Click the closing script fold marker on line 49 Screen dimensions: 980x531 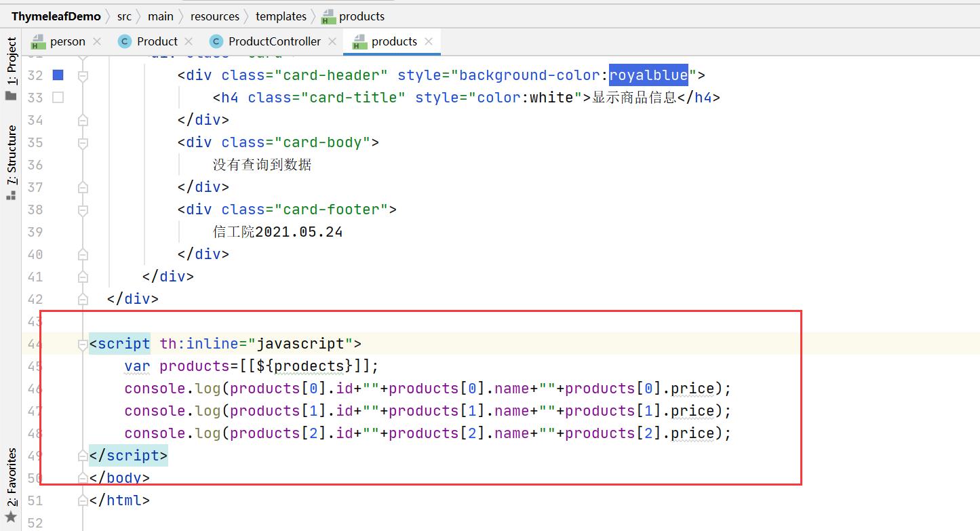[x=83, y=456]
